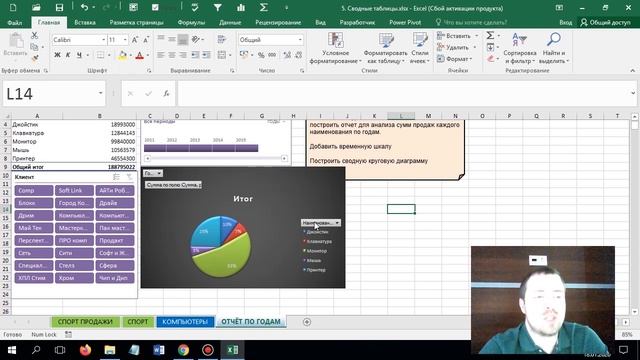Open the Power Pivot ribbon tab
This screenshot has height=360, width=640.
click(405, 22)
